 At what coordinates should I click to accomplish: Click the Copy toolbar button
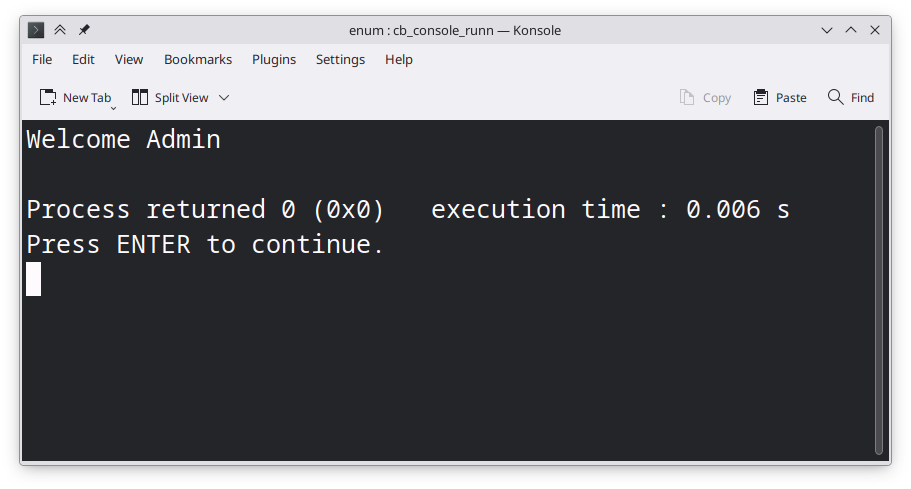pyautogui.click(x=705, y=97)
